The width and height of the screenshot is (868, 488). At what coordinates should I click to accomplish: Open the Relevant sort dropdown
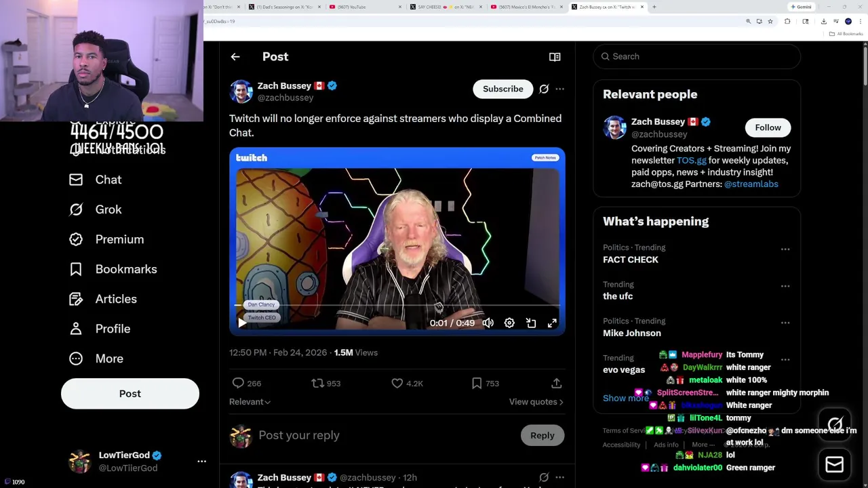click(x=250, y=402)
